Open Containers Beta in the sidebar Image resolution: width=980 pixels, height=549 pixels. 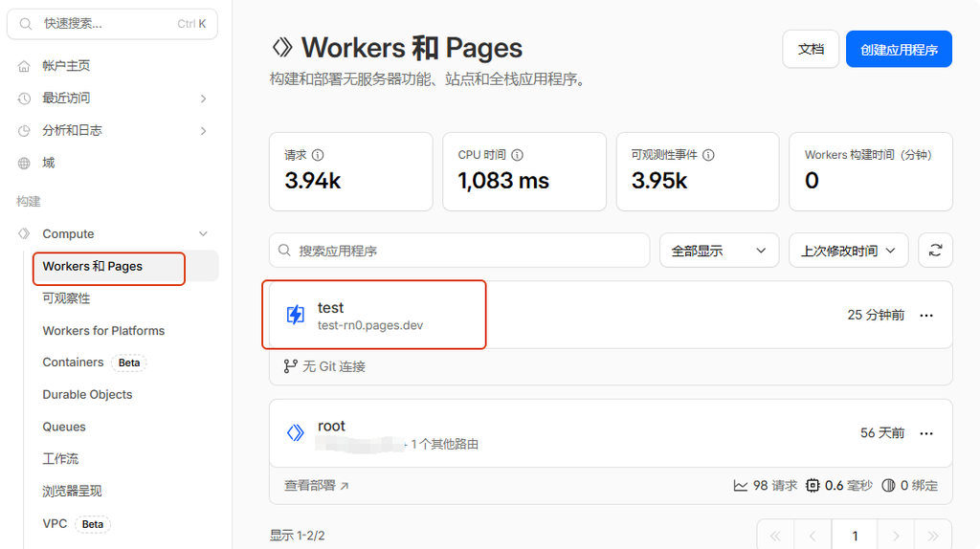[x=94, y=362]
